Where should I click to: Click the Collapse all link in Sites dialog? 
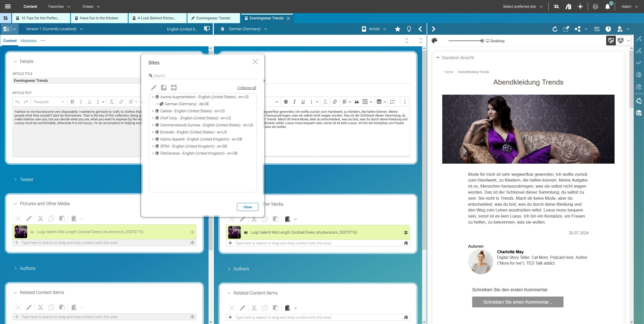coord(246,88)
